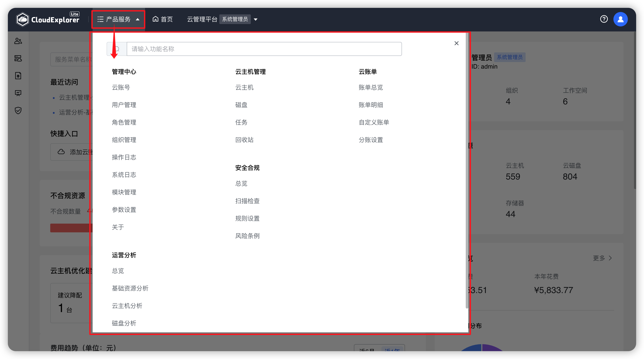
Task: Click the 本年花费 ¥5,833.77 value
Action: point(554,290)
